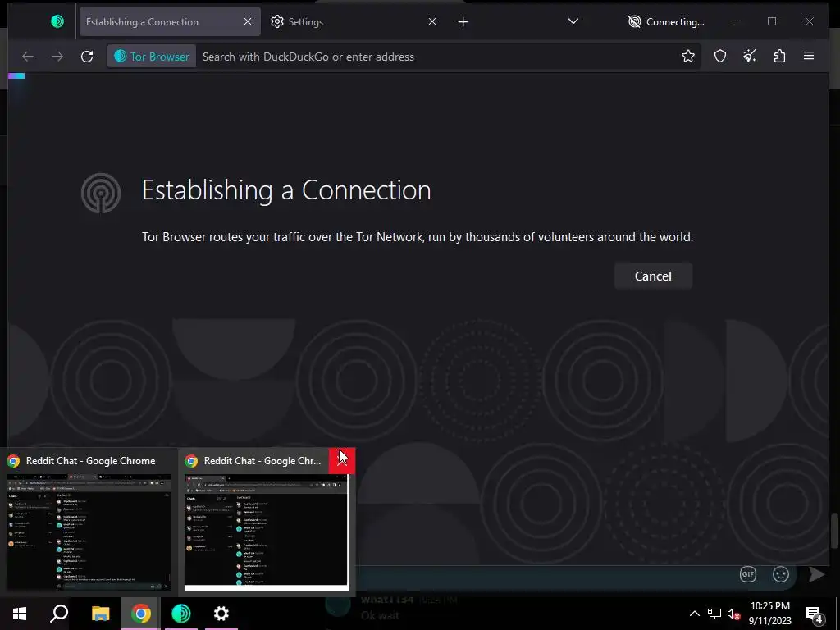Click the Tor Browser identity badge
Image resolution: width=840 pixels, height=630 pixels.
(152, 57)
